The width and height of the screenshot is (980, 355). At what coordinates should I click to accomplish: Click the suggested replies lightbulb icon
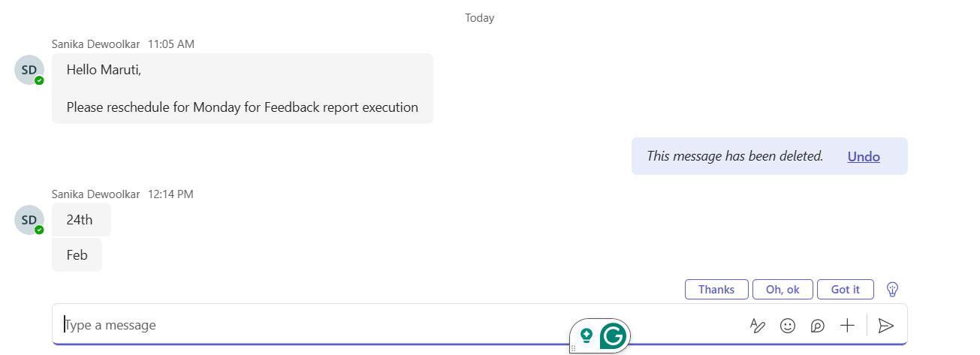click(x=893, y=289)
